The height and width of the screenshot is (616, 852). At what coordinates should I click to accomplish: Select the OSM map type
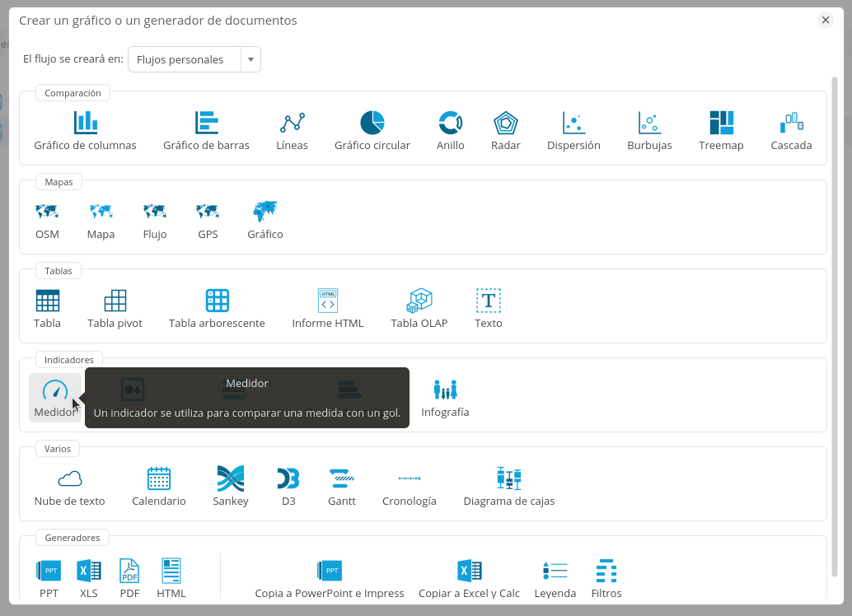click(47, 220)
